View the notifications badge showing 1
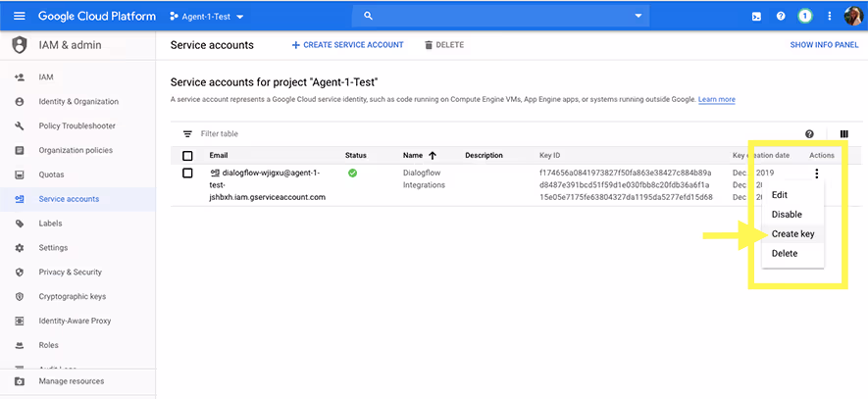The width and height of the screenshot is (868, 399). (x=805, y=16)
